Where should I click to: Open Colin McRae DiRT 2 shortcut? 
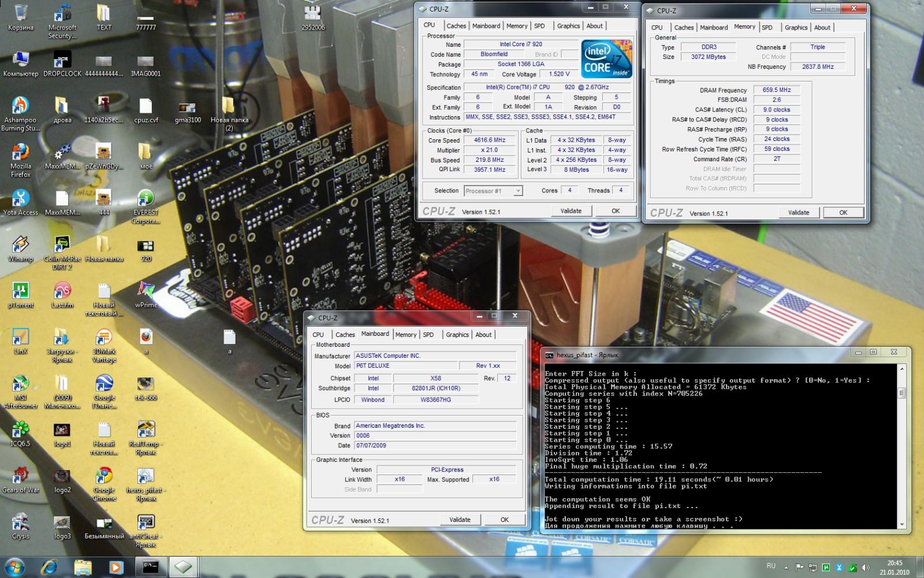point(62,253)
